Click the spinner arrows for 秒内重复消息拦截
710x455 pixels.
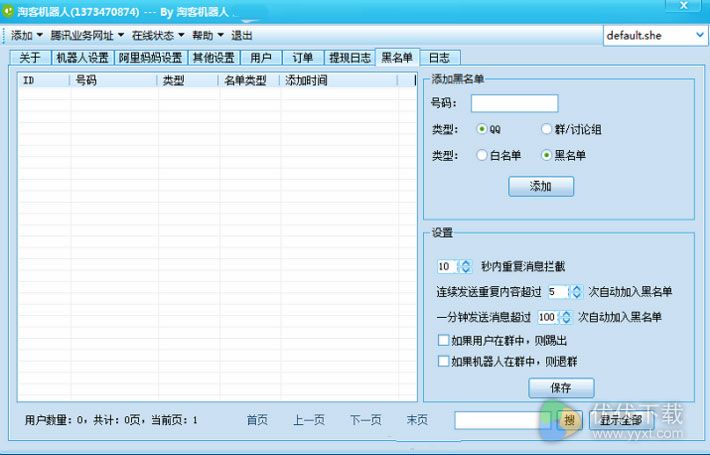click(465, 266)
